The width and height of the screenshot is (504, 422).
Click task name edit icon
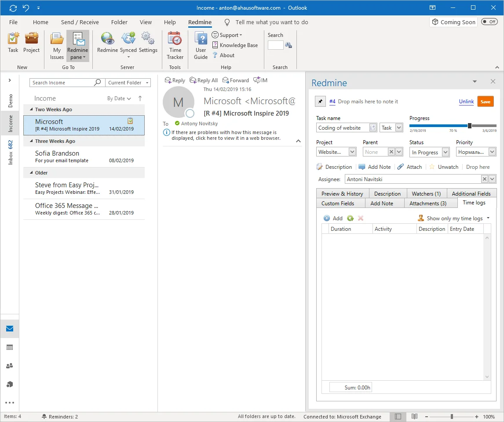(373, 128)
